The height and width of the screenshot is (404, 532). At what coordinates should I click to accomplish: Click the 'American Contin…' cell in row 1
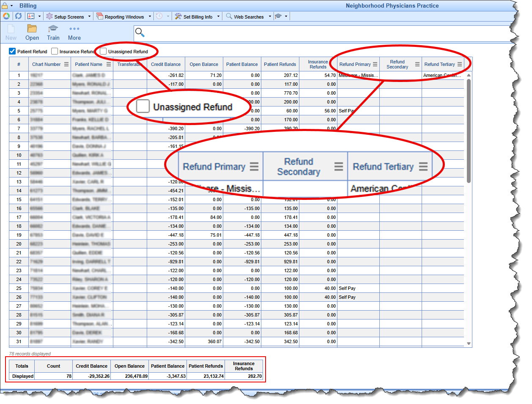[443, 75]
